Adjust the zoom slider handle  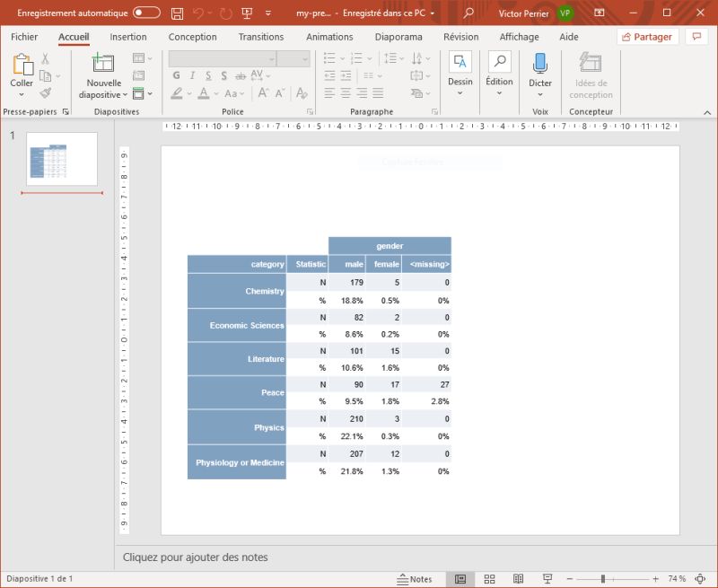tap(603, 579)
